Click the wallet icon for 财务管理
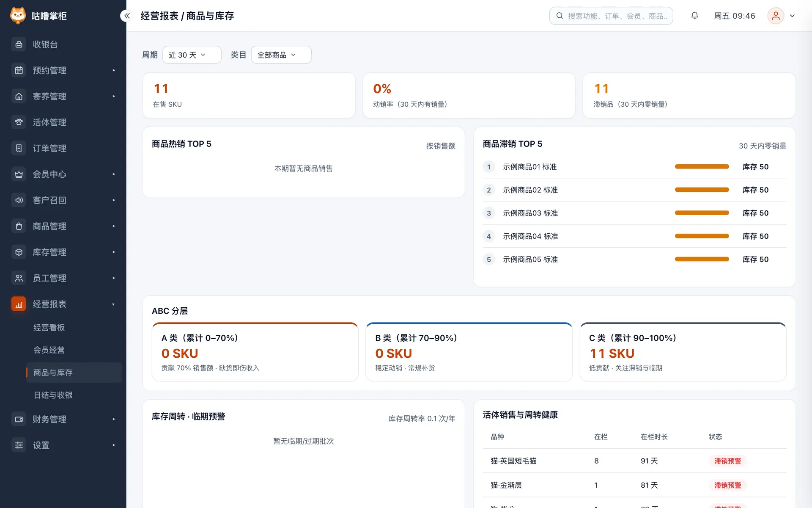Screen dimensions: 812x508 point(19,419)
